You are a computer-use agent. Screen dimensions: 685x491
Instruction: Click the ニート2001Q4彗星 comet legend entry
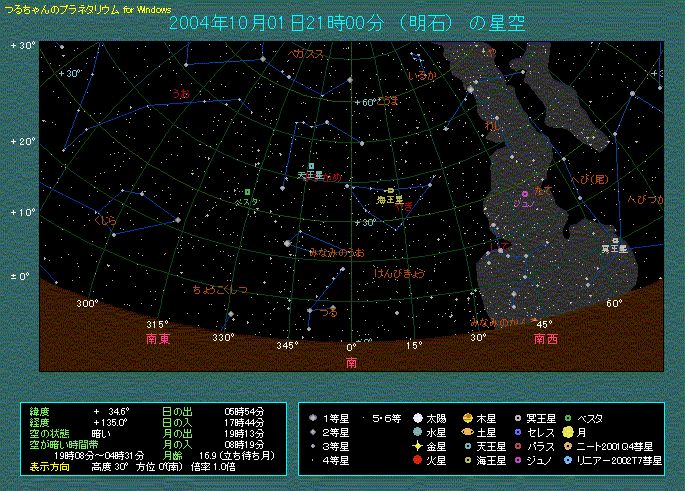pyautogui.click(x=608, y=446)
